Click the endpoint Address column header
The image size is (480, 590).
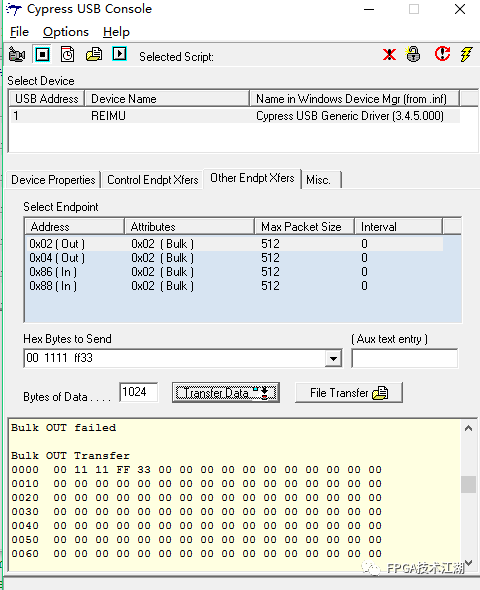click(x=74, y=227)
